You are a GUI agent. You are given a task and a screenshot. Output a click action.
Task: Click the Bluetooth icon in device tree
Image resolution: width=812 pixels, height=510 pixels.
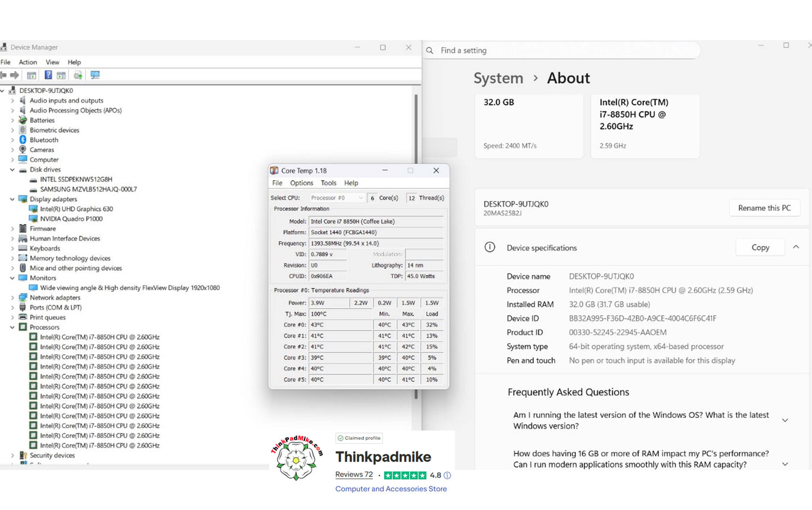click(x=23, y=140)
